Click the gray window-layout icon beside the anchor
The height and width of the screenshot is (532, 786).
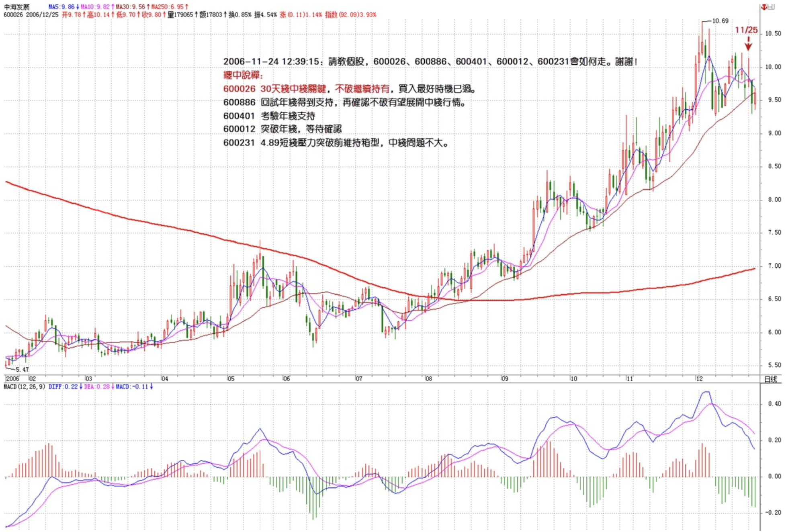coord(771,7)
